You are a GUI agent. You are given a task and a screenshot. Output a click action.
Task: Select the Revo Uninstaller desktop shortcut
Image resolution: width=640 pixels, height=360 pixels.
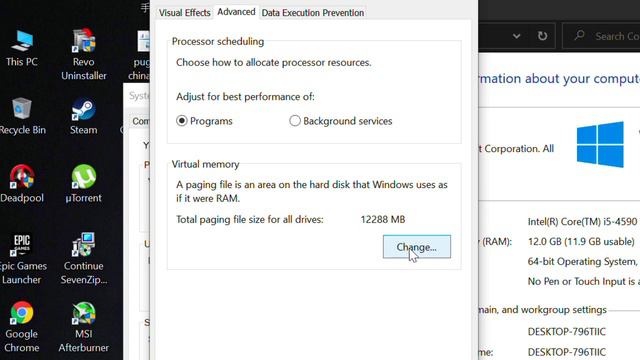point(84,55)
